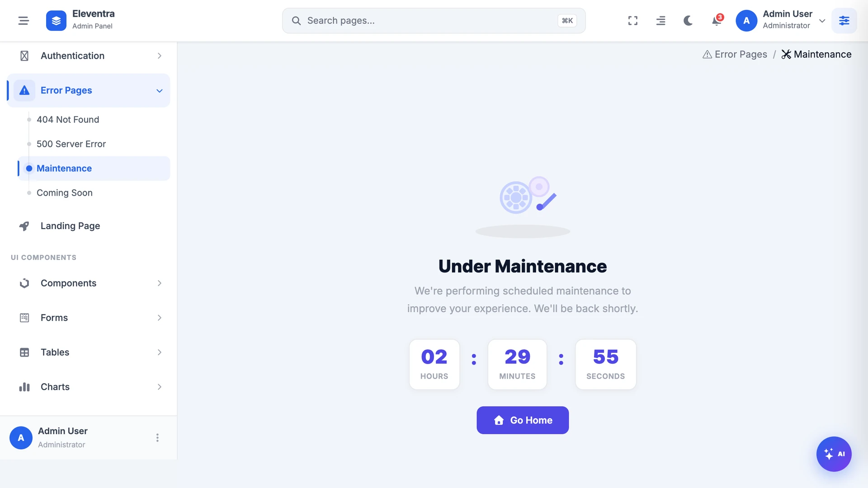Click the search magnifier icon
This screenshot has height=488, width=868.
pyautogui.click(x=296, y=21)
